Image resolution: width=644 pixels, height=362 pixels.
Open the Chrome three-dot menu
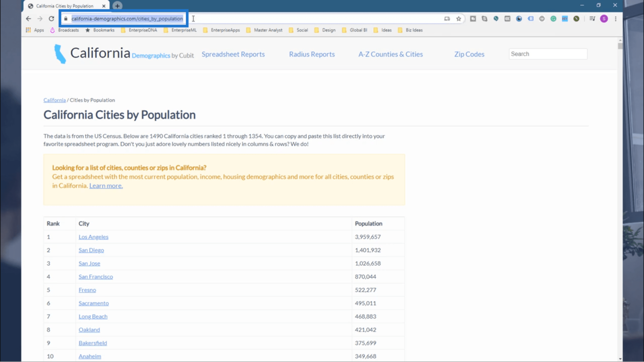616,18
